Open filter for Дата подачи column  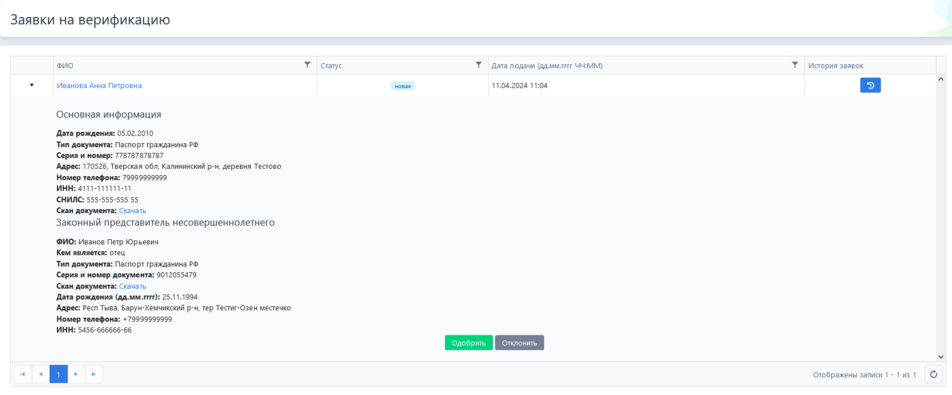tap(795, 65)
